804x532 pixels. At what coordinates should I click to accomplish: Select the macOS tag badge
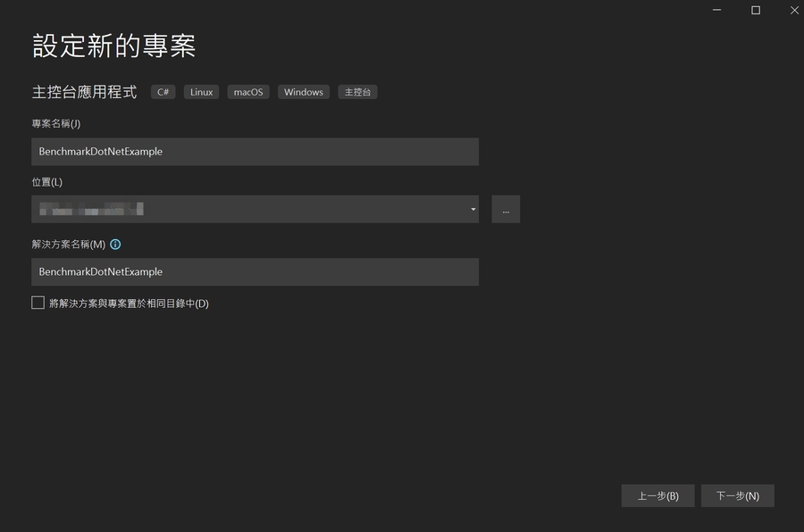(248, 92)
